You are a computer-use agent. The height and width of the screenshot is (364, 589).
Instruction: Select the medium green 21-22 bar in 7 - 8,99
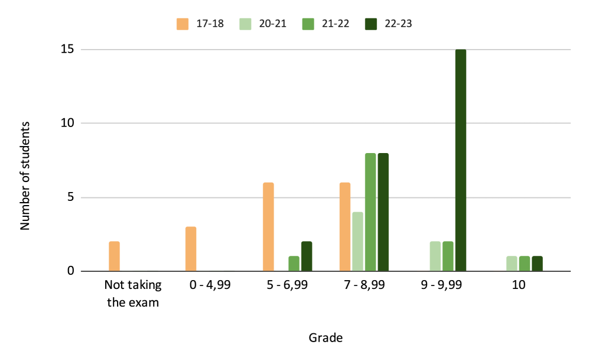(x=370, y=212)
